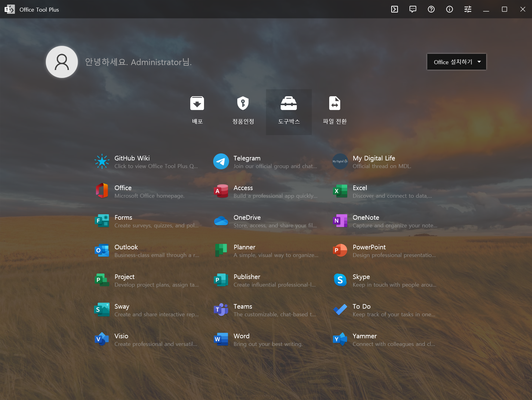
Task: Click the Office Tool Plus logo in title bar
Action: point(9,9)
